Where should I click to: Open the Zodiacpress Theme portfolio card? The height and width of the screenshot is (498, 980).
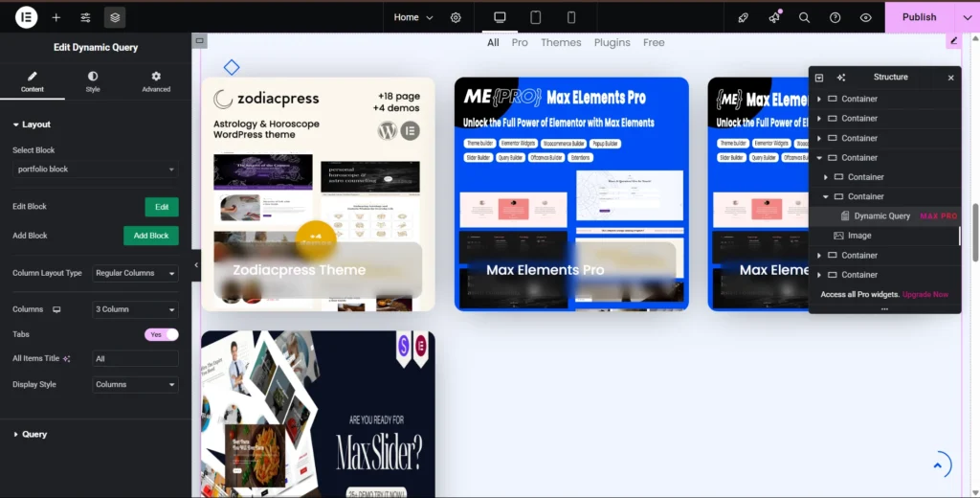318,194
